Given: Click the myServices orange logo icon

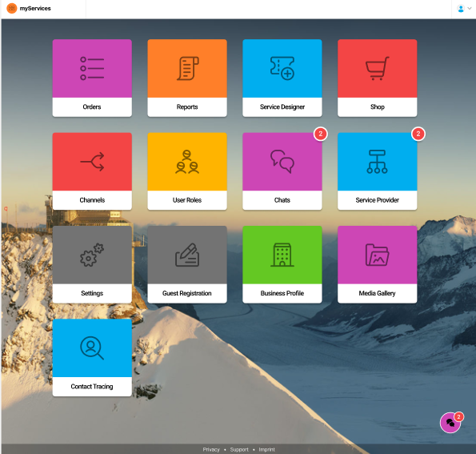Looking at the screenshot, I should (11, 8).
